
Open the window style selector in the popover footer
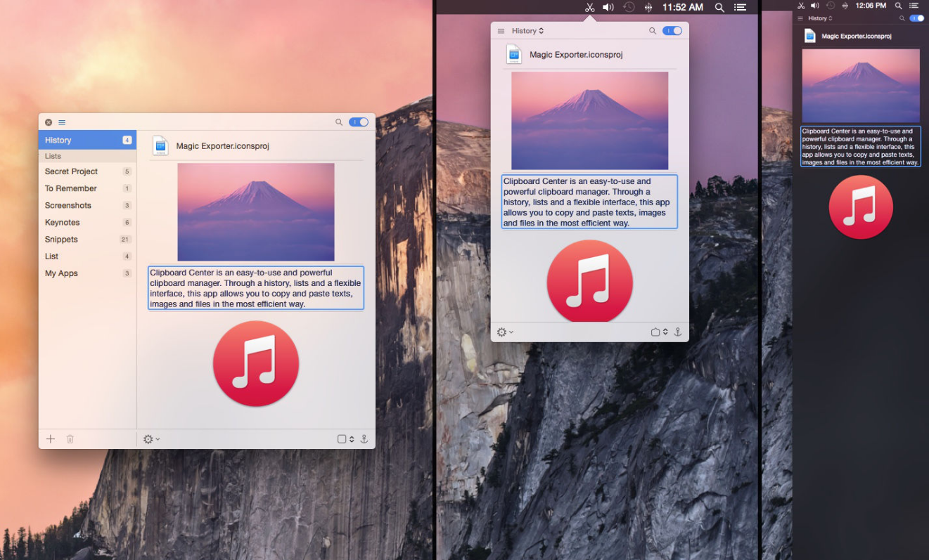point(659,332)
